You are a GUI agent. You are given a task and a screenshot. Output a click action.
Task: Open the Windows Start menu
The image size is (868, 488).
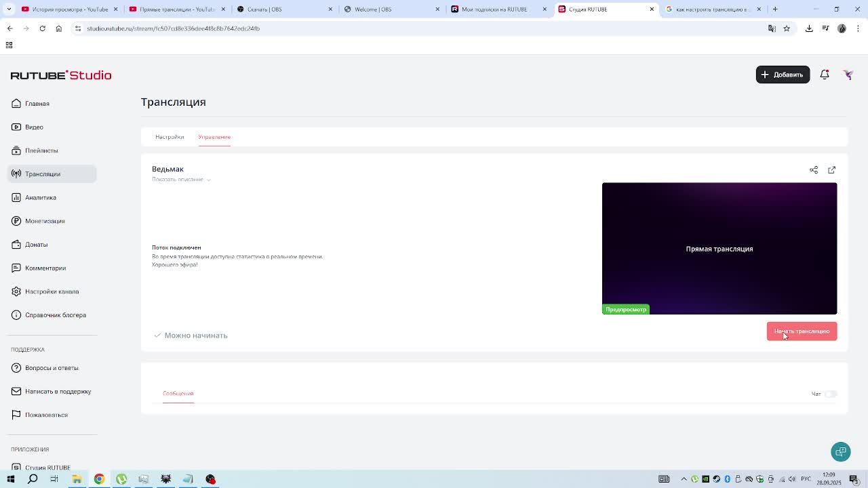click(11, 479)
